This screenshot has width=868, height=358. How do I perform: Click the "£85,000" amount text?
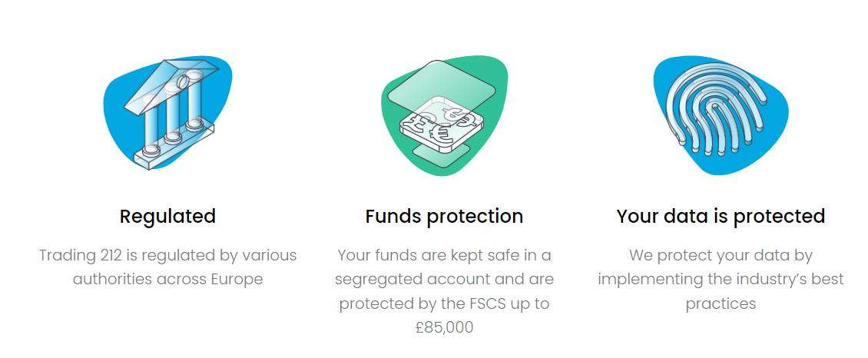[x=444, y=327]
